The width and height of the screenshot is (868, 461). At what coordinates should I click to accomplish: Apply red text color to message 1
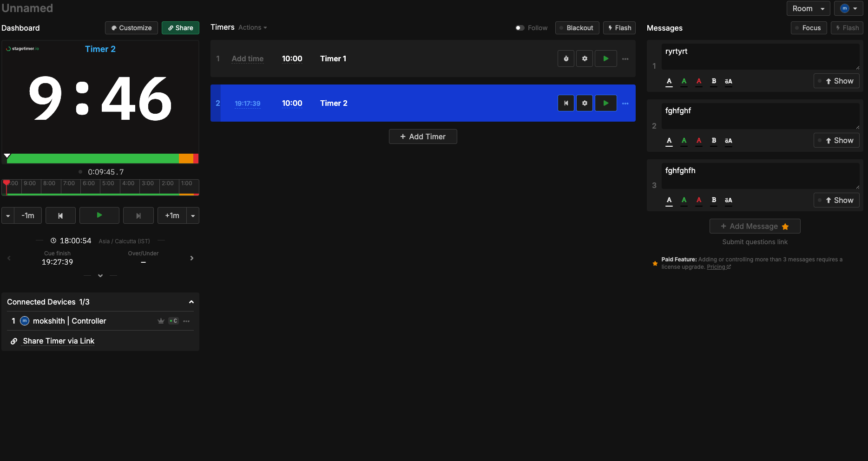click(699, 81)
